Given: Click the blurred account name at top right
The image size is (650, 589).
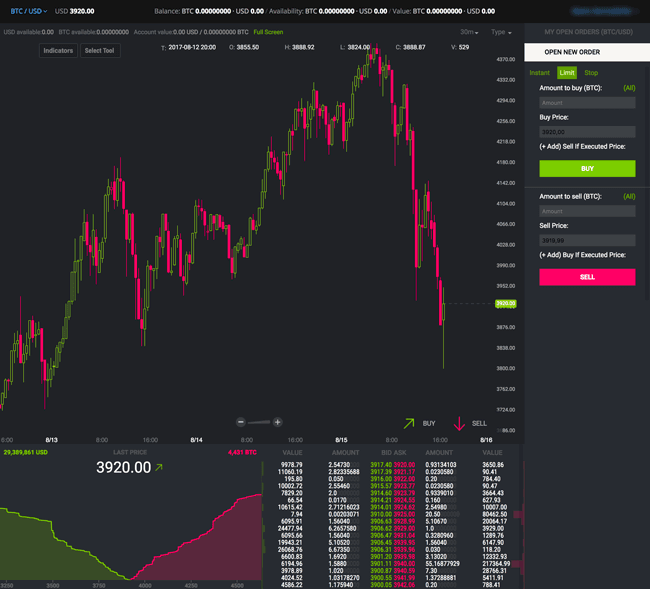Looking at the screenshot, I should [x=602, y=11].
